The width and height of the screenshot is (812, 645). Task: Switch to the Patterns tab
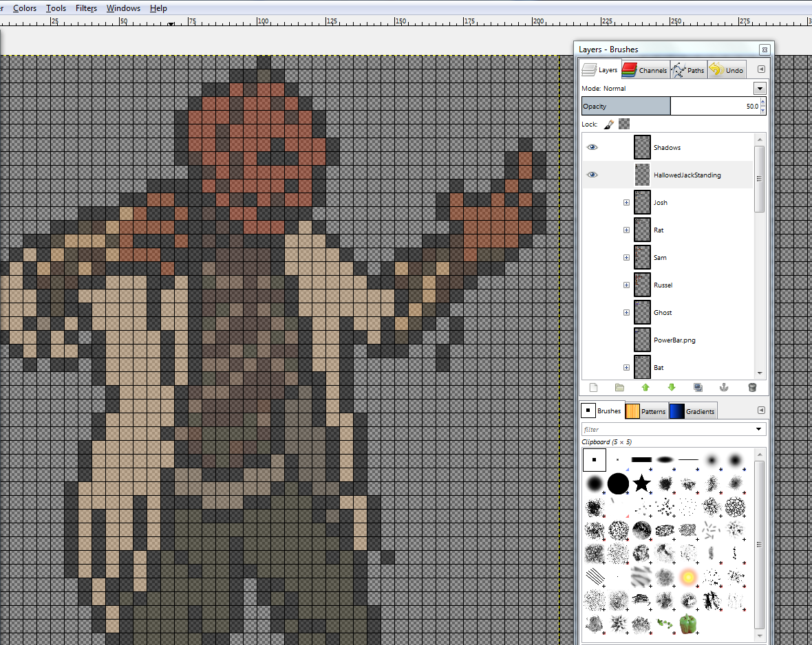pyautogui.click(x=645, y=411)
